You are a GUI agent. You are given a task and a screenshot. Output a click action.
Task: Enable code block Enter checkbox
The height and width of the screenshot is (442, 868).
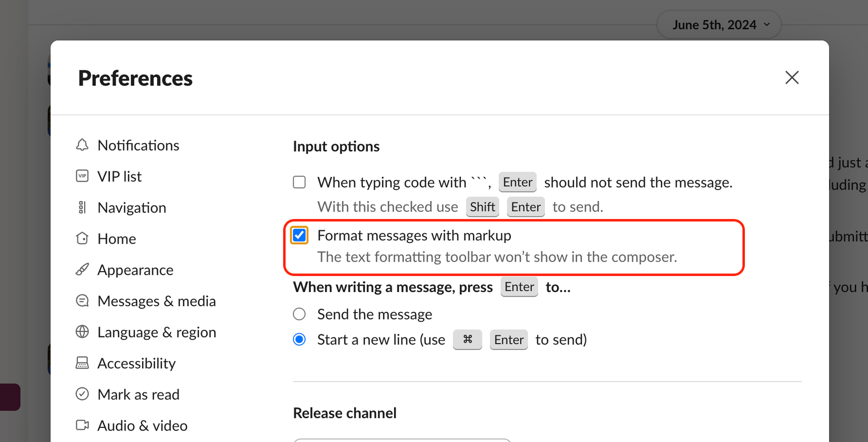299,182
